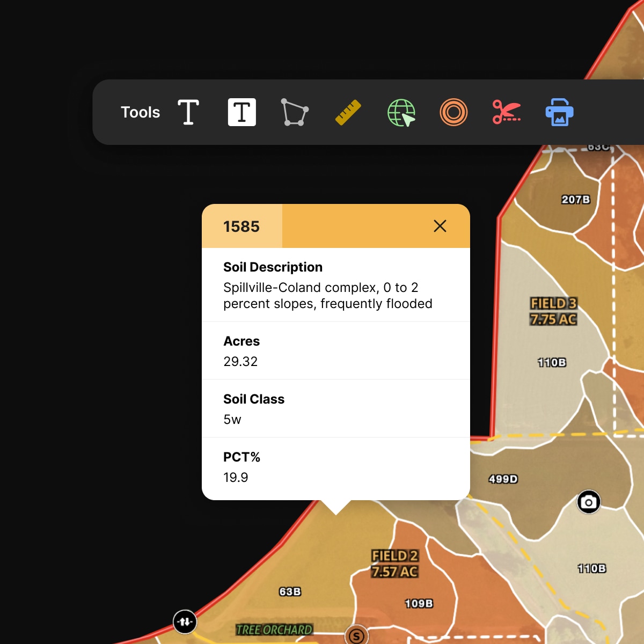Click the circled S marker on map
Image resolution: width=644 pixels, height=644 pixels.
(356, 636)
